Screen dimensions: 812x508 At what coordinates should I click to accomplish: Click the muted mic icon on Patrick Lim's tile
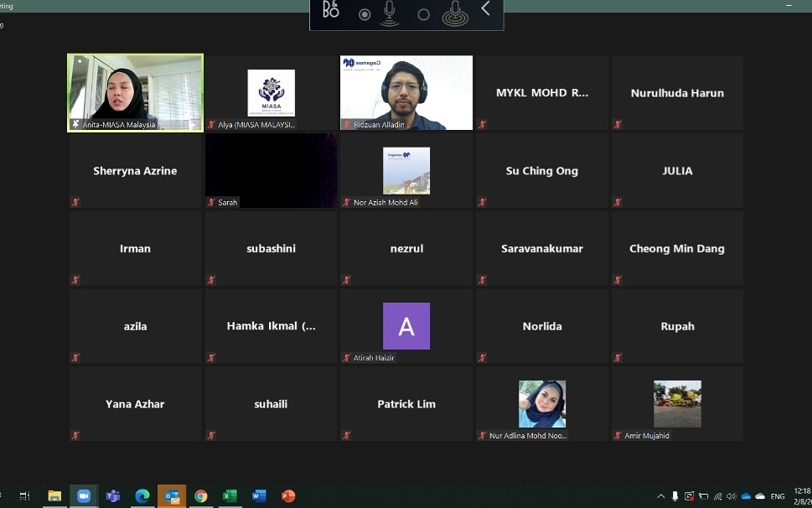pyautogui.click(x=347, y=435)
